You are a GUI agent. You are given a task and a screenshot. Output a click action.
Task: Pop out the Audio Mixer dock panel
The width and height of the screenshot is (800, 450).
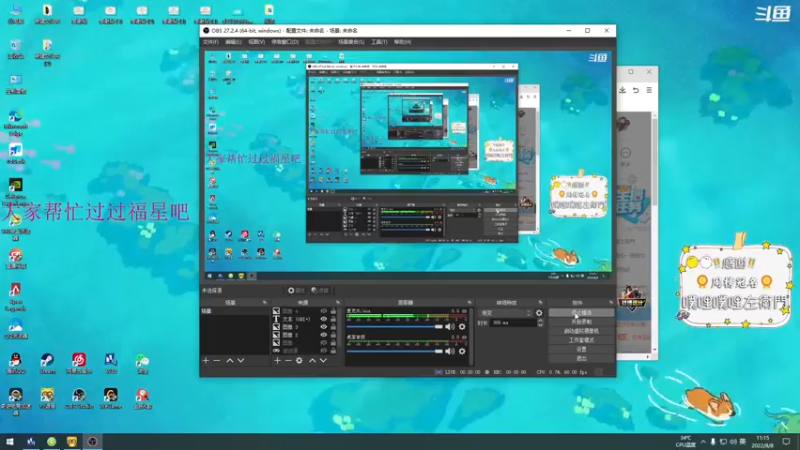469,303
